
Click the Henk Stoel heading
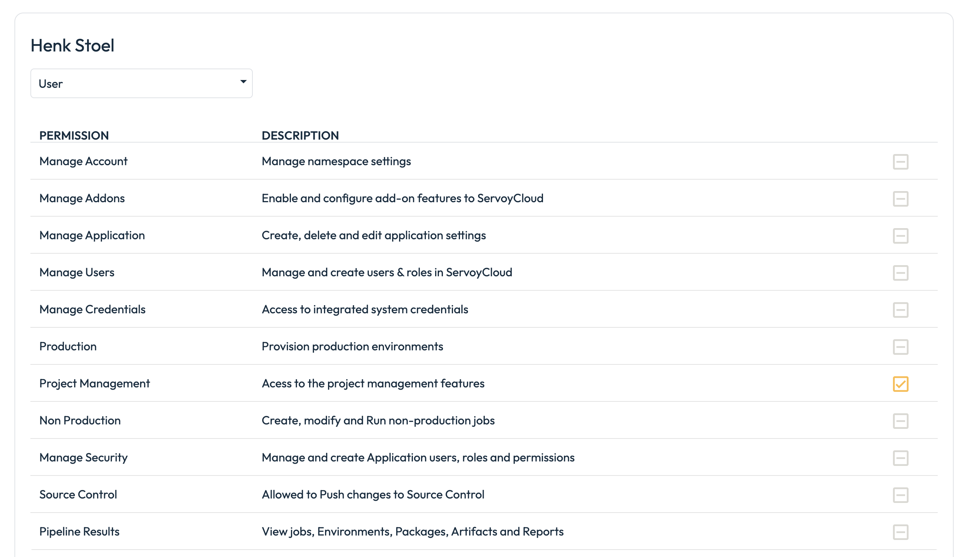point(72,46)
